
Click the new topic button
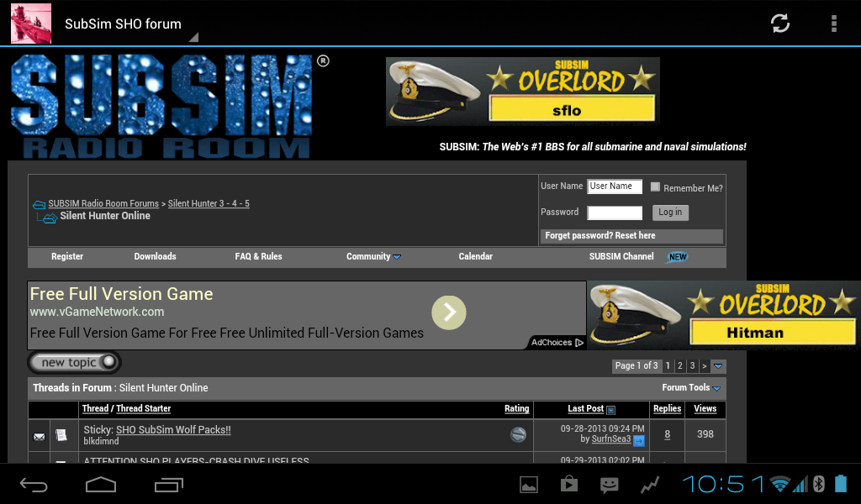pos(74,362)
